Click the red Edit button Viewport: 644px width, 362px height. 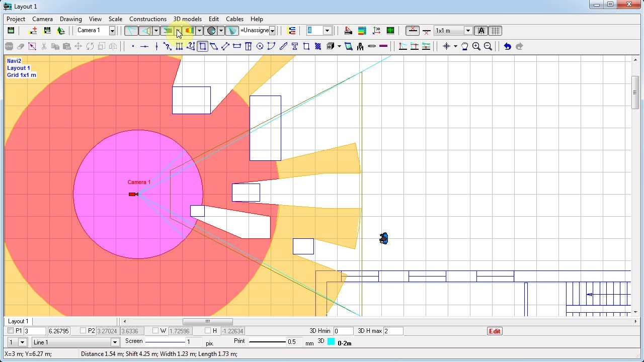tap(495, 331)
